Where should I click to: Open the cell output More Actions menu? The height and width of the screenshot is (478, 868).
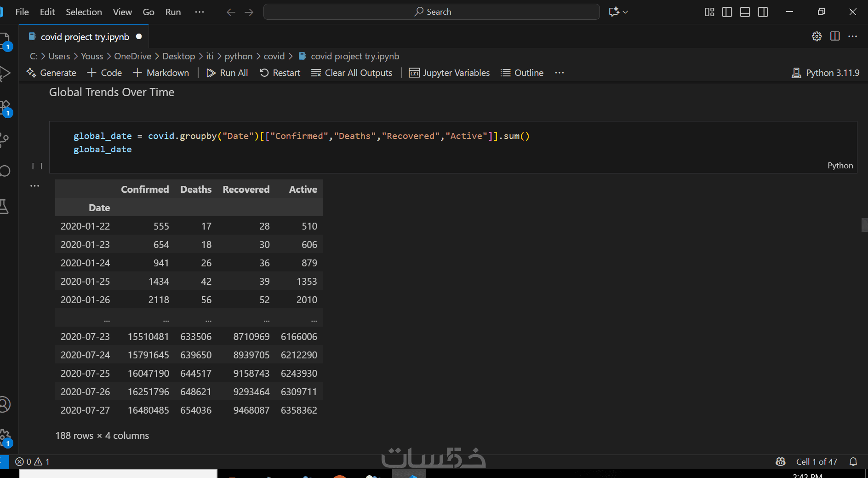(35, 186)
